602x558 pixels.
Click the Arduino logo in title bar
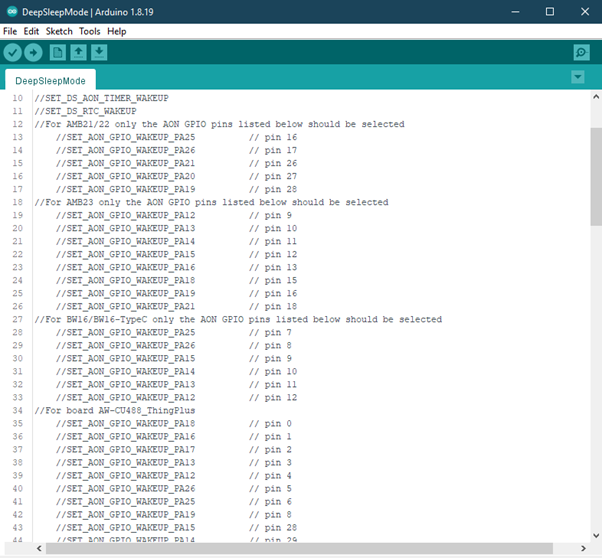point(12,12)
